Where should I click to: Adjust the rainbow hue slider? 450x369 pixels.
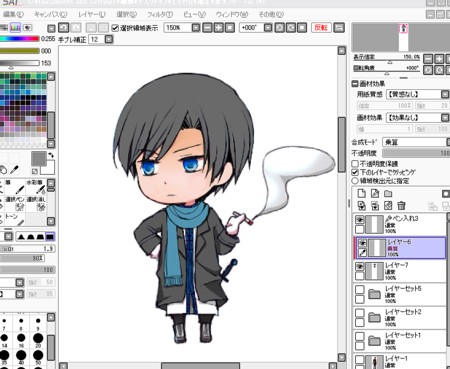tap(20, 39)
